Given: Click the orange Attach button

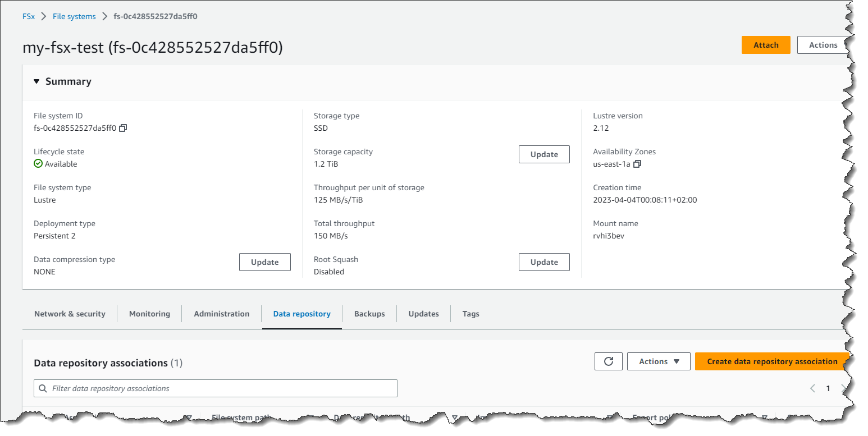Looking at the screenshot, I should (x=766, y=45).
